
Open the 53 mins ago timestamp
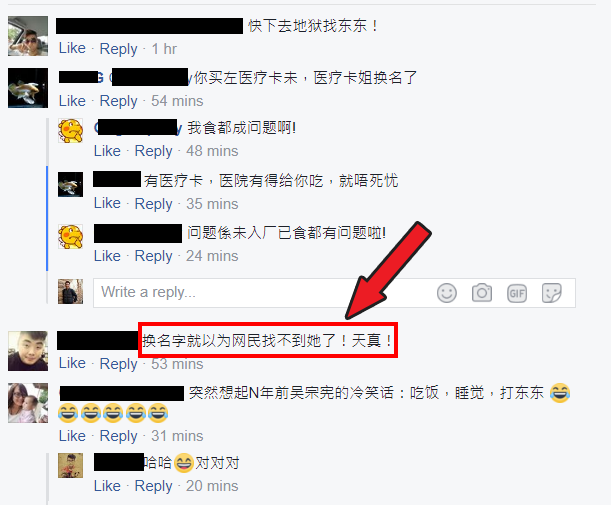point(177,364)
